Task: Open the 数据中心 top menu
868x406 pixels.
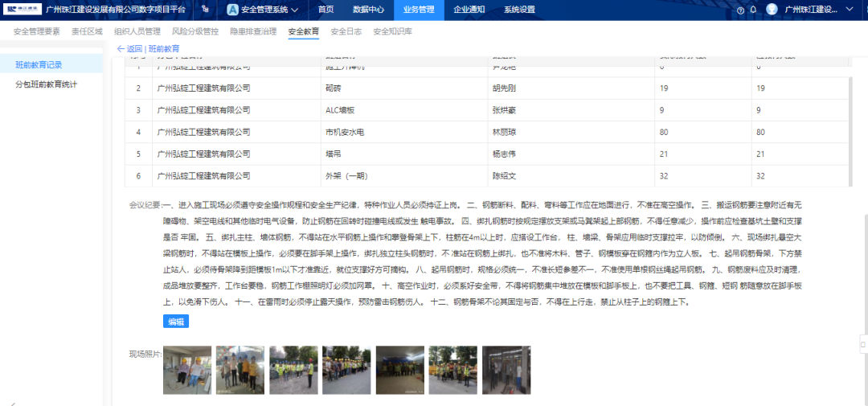Action: (x=368, y=10)
